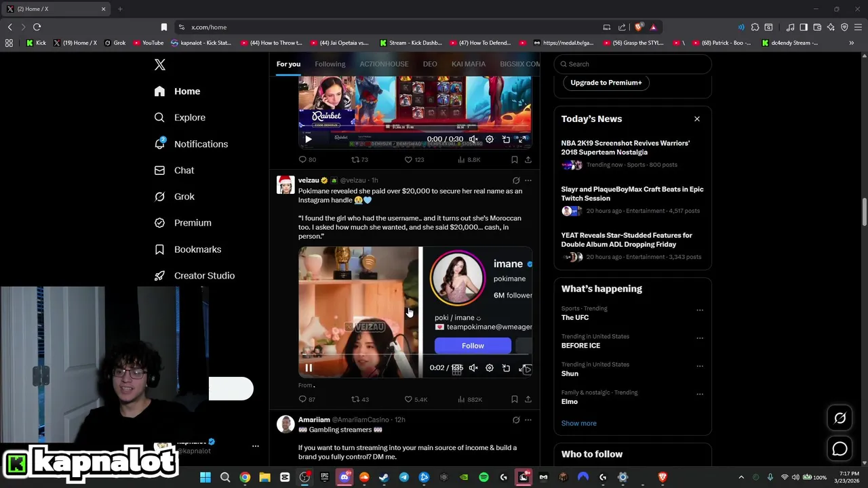
Task: Open Grok from the left sidebar
Action: point(174,197)
